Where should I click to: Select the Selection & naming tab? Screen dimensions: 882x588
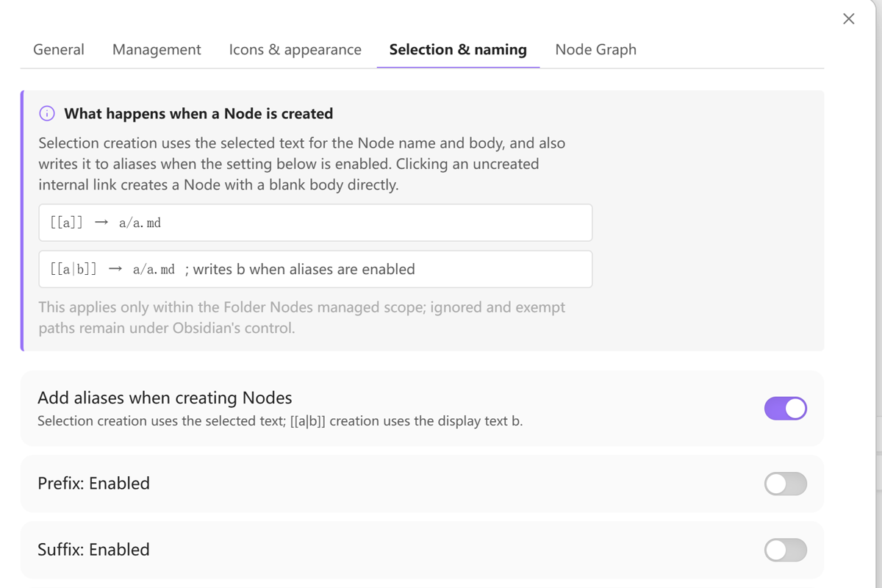[x=458, y=49]
